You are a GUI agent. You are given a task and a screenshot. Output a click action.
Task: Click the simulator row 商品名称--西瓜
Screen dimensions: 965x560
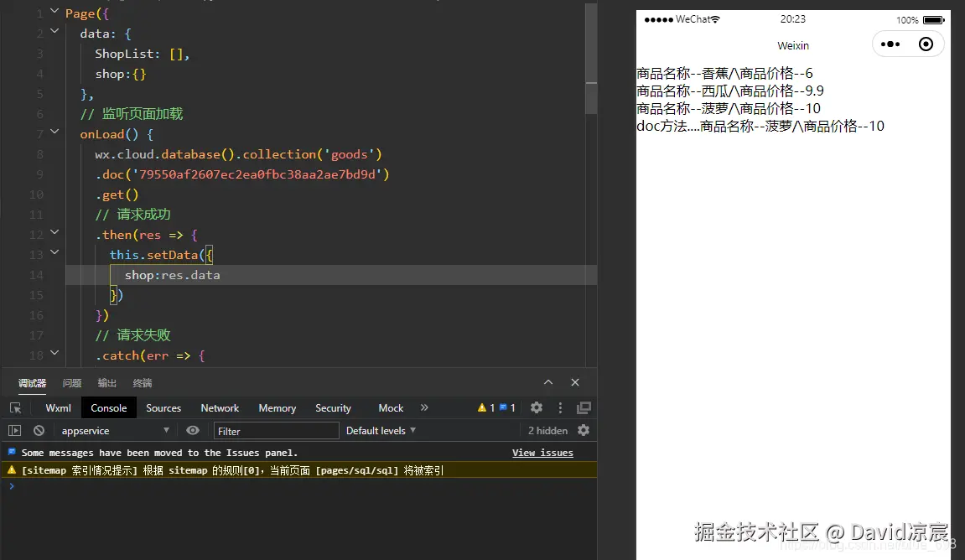[x=730, y=91]
